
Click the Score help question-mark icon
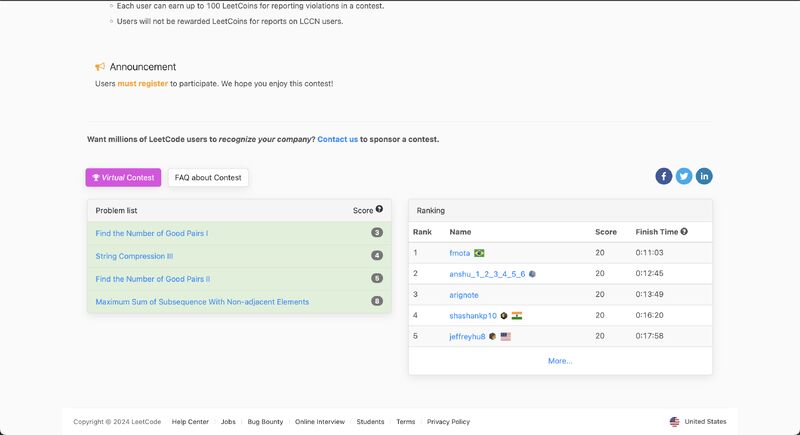pos(380,210)
